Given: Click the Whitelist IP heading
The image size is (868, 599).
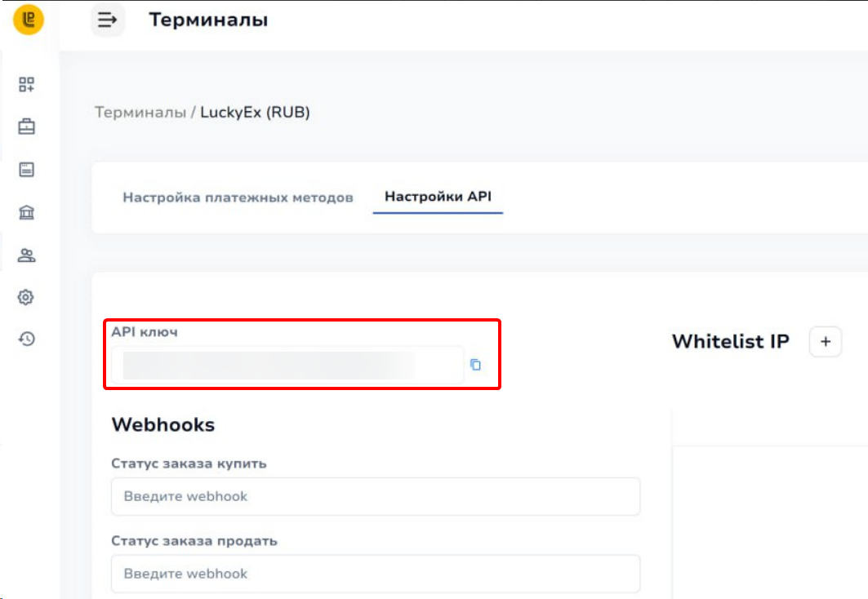Looking at the screenshot, I should pyautogui.click(x=730, y=342).
